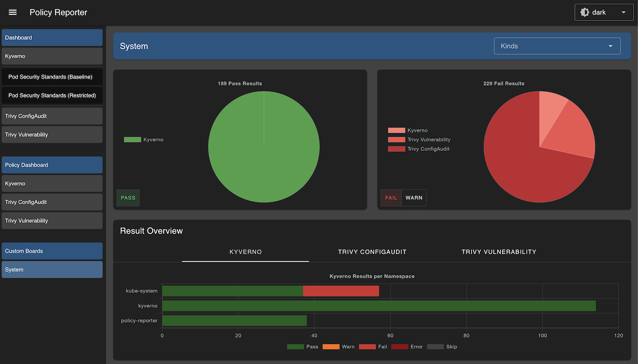Click the 'Policy Reporter' app title
638x364 pixels.
(x=58, y=12)
